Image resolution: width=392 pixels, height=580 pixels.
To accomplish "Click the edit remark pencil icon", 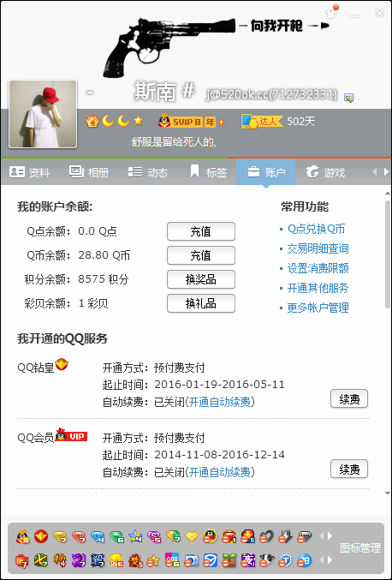I will pyautogui.click(x=348, y=98).
